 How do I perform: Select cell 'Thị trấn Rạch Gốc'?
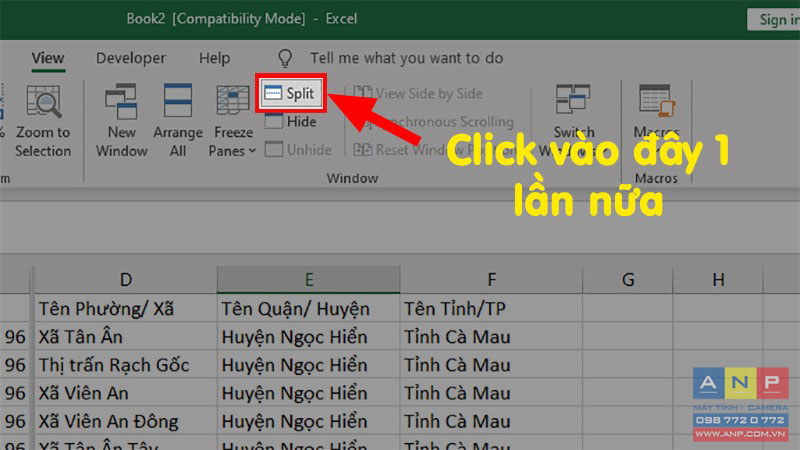click(x=126, y=364)
